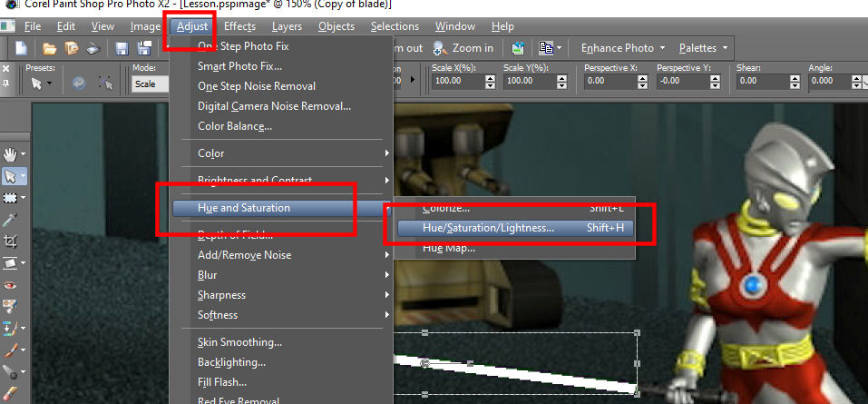Viewport: 868px width, 404px height.
Task: Choose Skin Smoothing menu item
Action: [282, 342]
